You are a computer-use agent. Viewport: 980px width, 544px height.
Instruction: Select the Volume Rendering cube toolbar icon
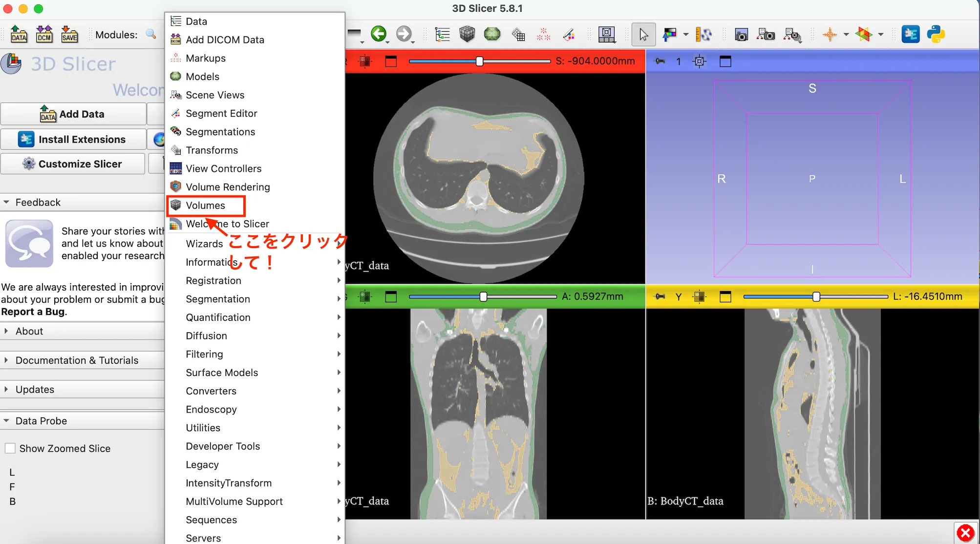click(x=468, y=34)
